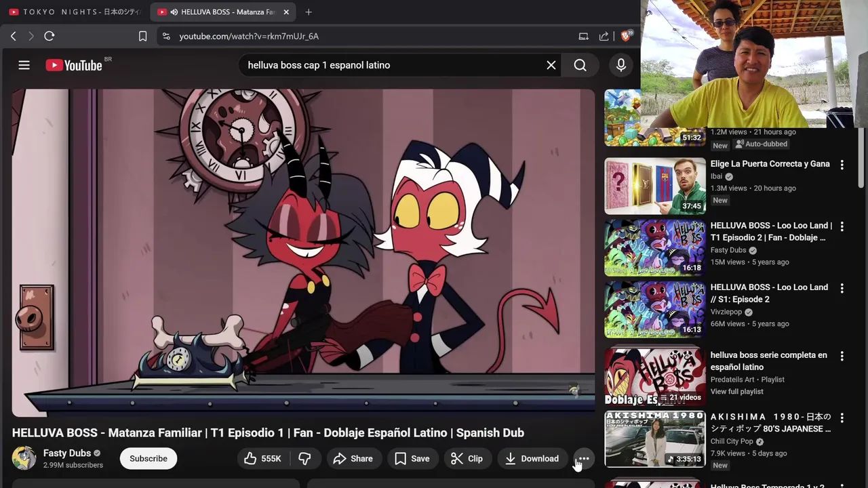Open a new tab with the plus button
Screen dimensions: 868x488
(309, 12)
